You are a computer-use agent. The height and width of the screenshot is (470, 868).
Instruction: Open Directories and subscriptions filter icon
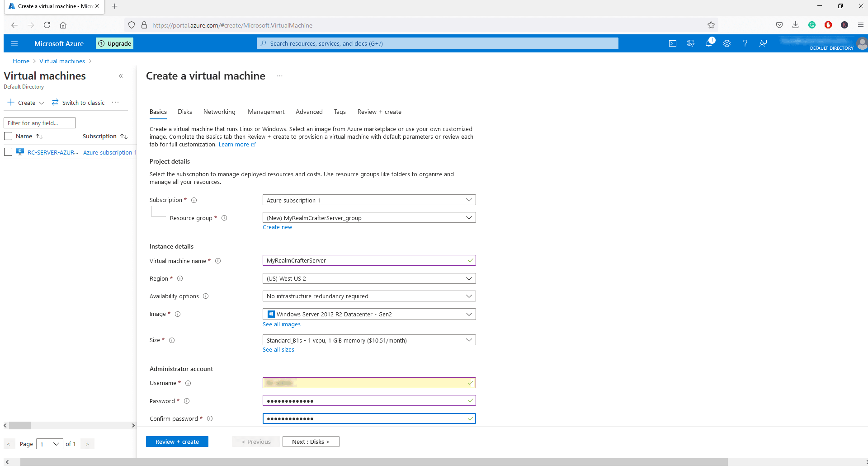(691, 43)
